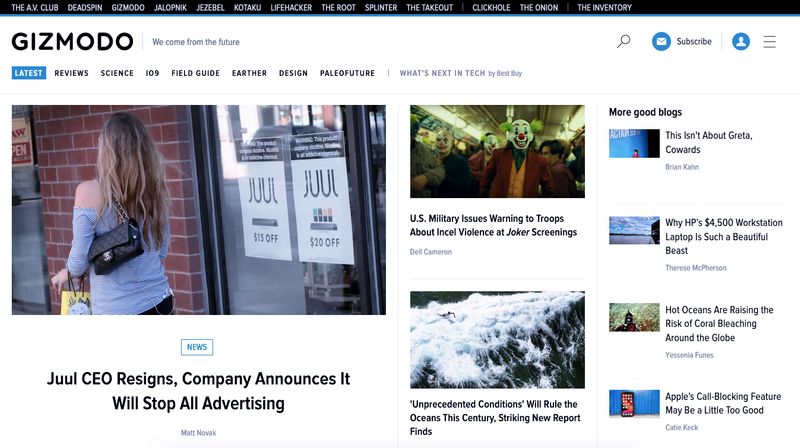Open author Dell Cameron's page

pyautogui.click(x=431, y=252)
